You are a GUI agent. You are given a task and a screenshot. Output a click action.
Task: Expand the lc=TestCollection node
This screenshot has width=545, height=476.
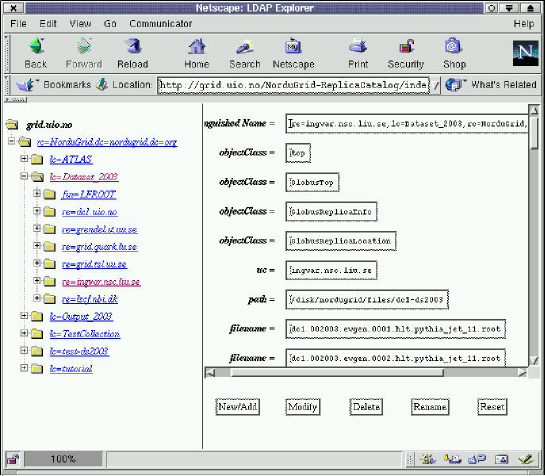24,333
